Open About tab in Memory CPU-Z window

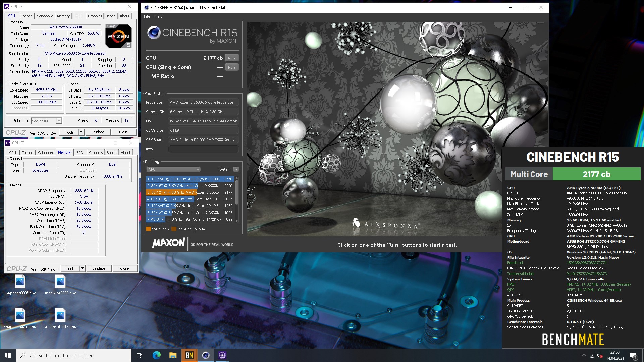126,153
